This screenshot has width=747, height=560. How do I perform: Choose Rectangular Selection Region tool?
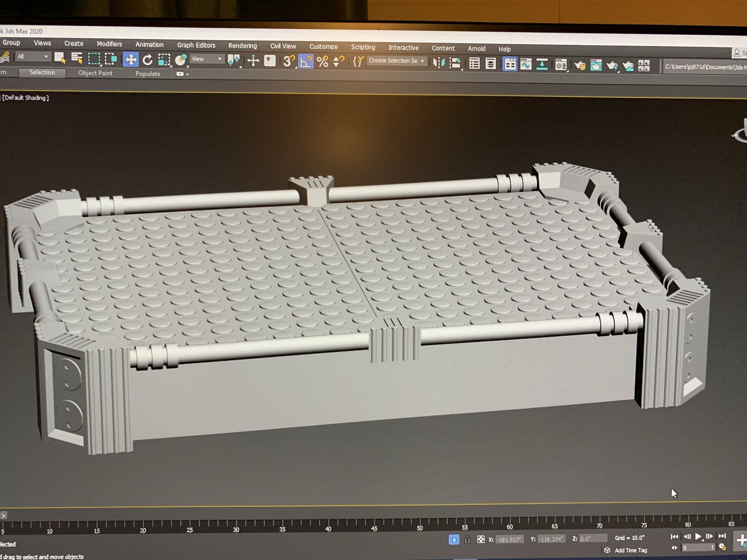point(94,58)
